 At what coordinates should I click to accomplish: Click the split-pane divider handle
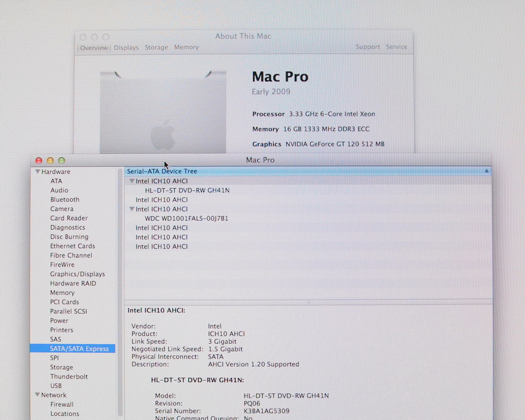308,302
